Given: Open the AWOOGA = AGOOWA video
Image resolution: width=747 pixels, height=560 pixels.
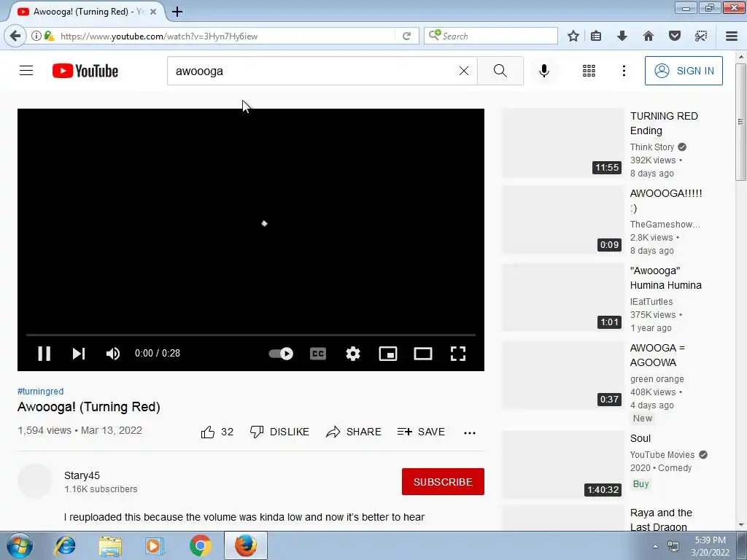Looking at the screenshot, I should 657,355.
